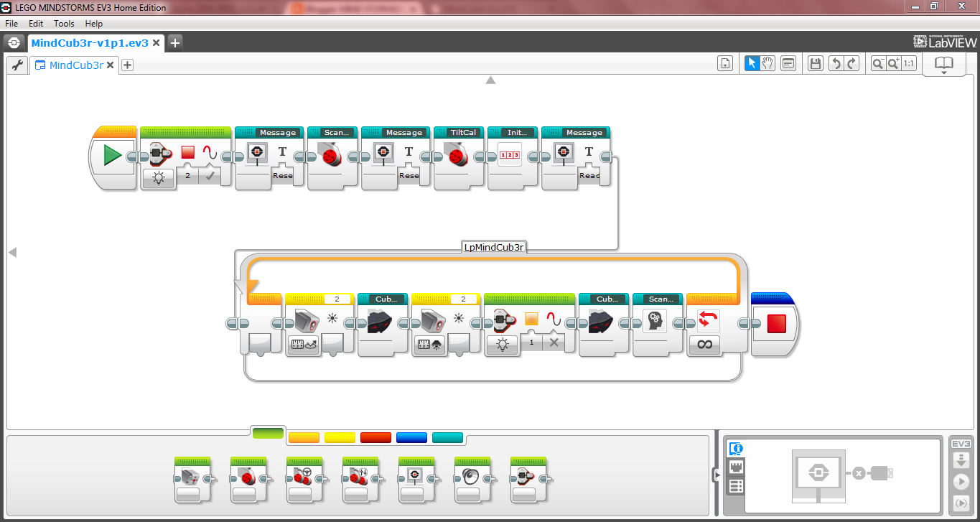980x522 pixels.
Task: Select the second Cub... my block in loop
Action: point(604,324)
